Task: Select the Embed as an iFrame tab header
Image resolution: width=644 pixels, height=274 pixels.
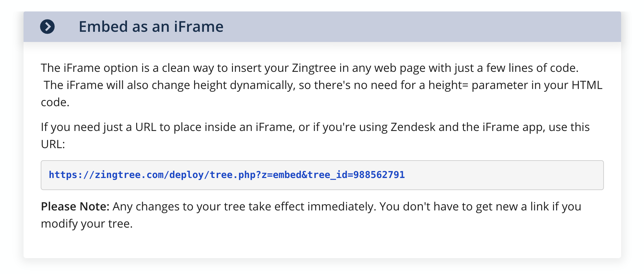Action: (x=151, y=27)
